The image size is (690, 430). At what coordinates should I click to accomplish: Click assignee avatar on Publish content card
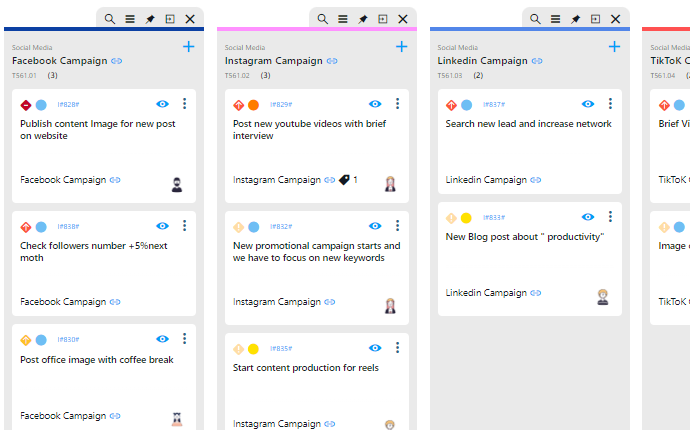(177, 183)
